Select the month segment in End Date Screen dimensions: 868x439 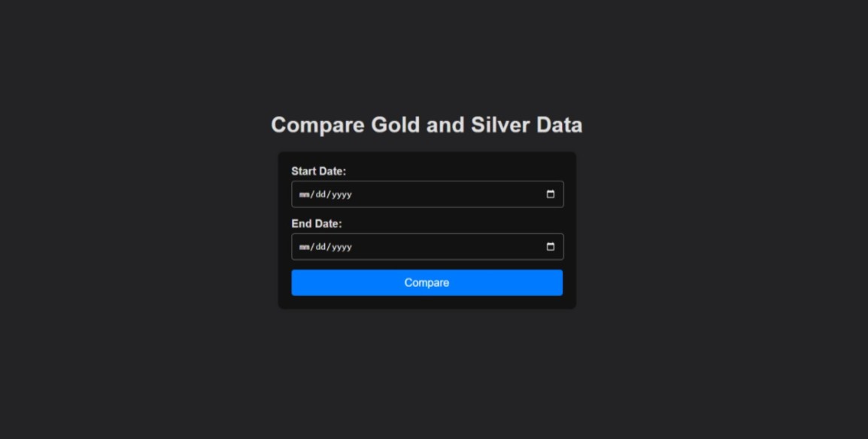pos(305,247)
